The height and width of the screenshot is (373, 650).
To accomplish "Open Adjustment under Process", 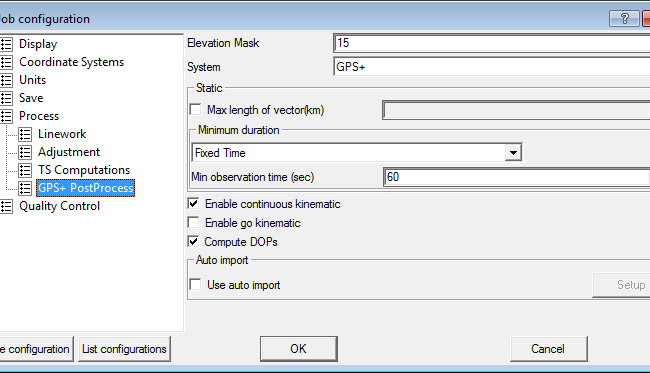I will click(x=69, y=152).
